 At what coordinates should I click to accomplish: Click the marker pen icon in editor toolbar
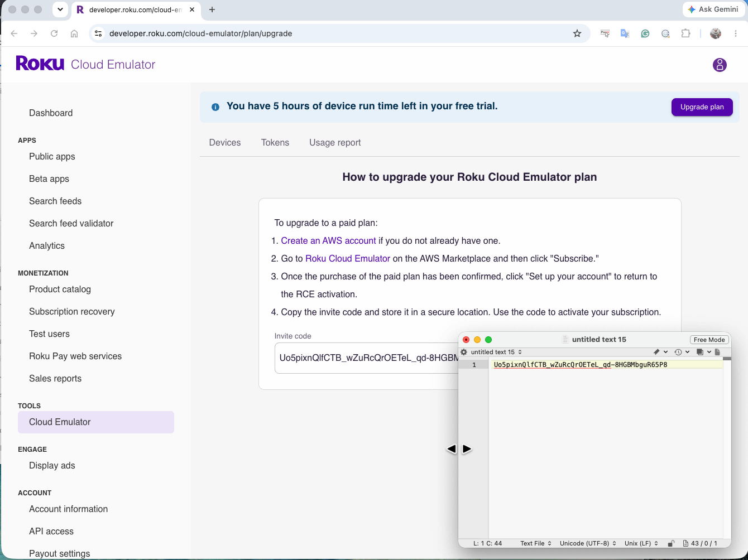656,352
